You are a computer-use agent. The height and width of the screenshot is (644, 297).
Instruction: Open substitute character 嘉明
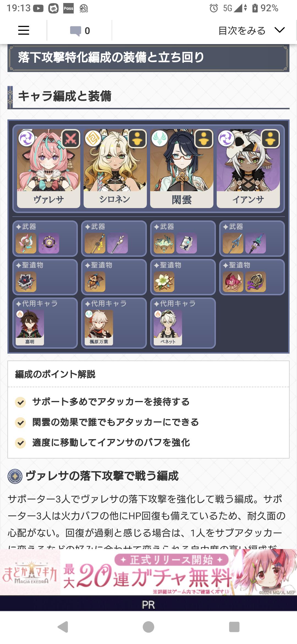click(x=30, y=328)
